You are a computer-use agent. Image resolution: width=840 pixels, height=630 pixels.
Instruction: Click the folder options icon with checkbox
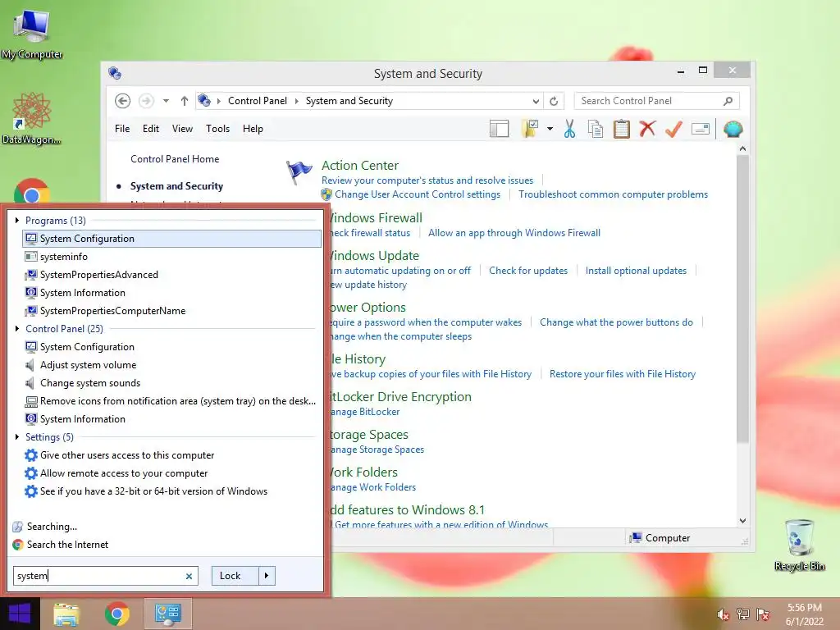(529, 129)
